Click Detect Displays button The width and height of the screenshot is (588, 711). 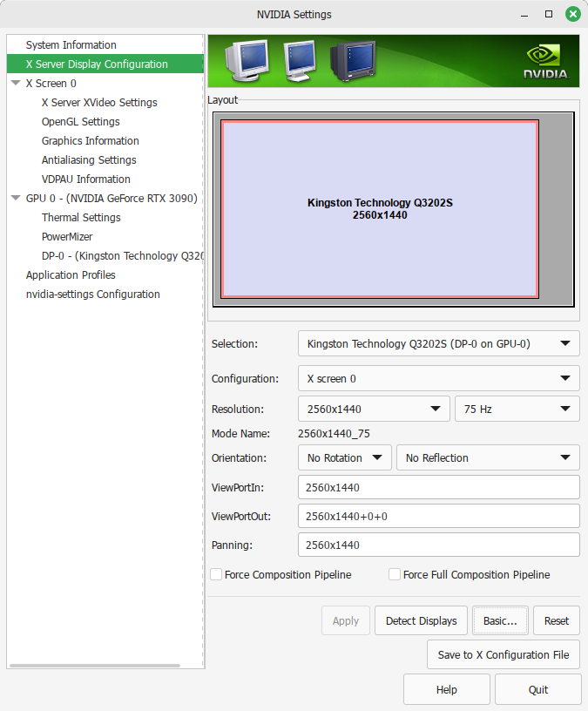tap(421, 620)
